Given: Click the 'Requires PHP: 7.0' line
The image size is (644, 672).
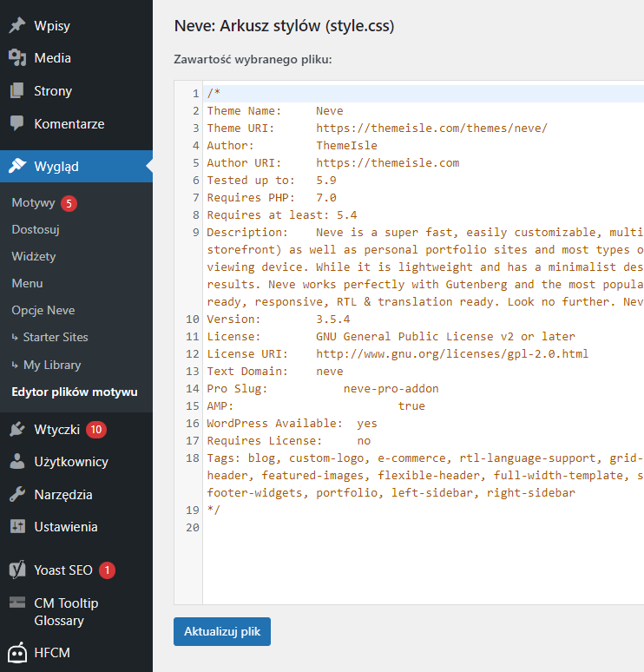Looking at the screenshot, I should [x=272, y=197].
